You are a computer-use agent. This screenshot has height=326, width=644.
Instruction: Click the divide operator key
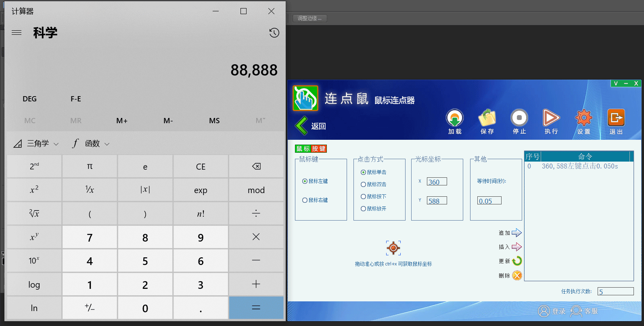(256, 213)
